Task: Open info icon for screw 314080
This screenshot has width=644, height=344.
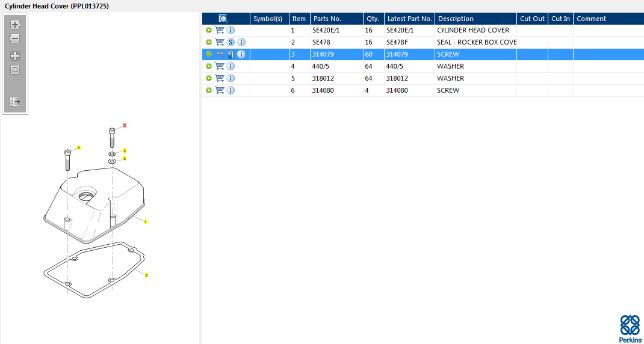Action: pos(231,90)
